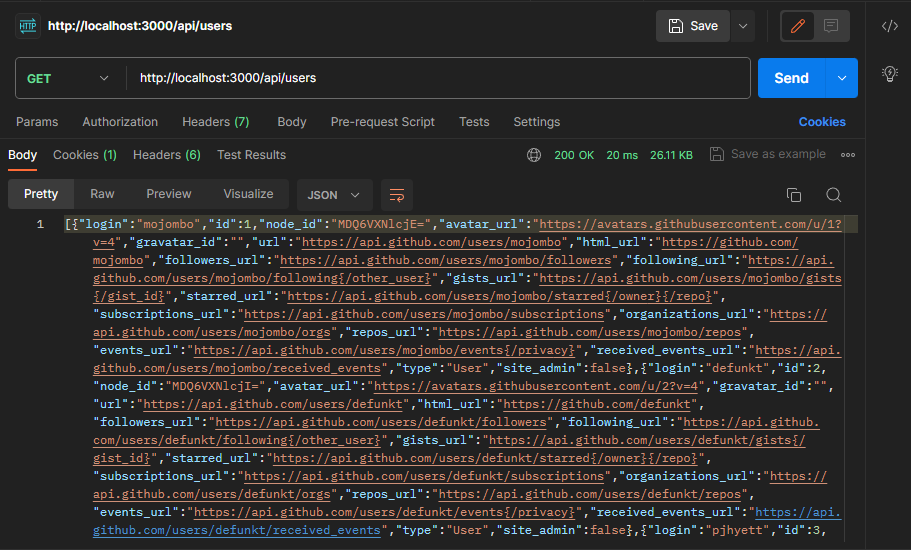
Task: Switch to the Params tab
Action: click(37, 122)
